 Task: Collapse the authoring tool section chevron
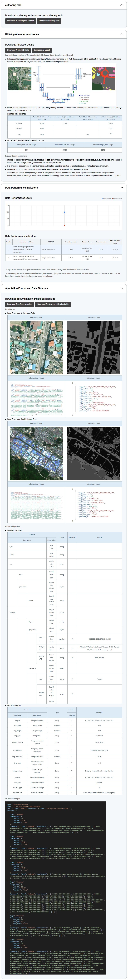pos(122,5)
